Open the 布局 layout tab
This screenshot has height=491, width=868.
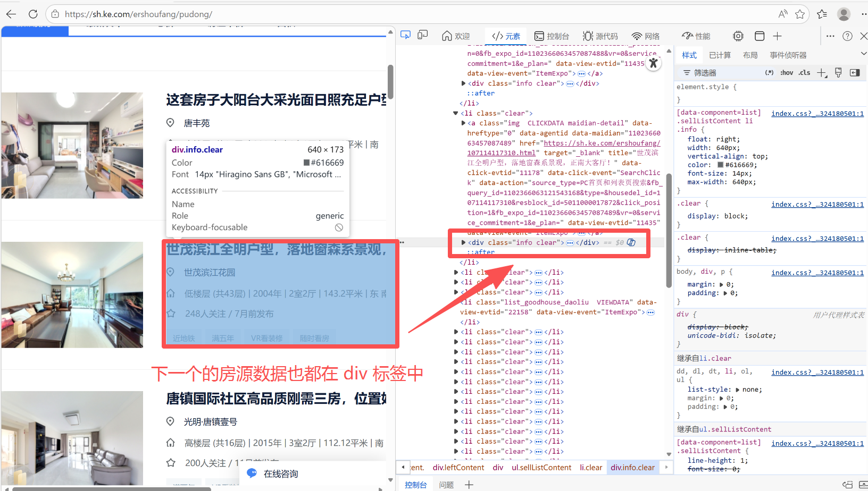click(x=750, y=55)
